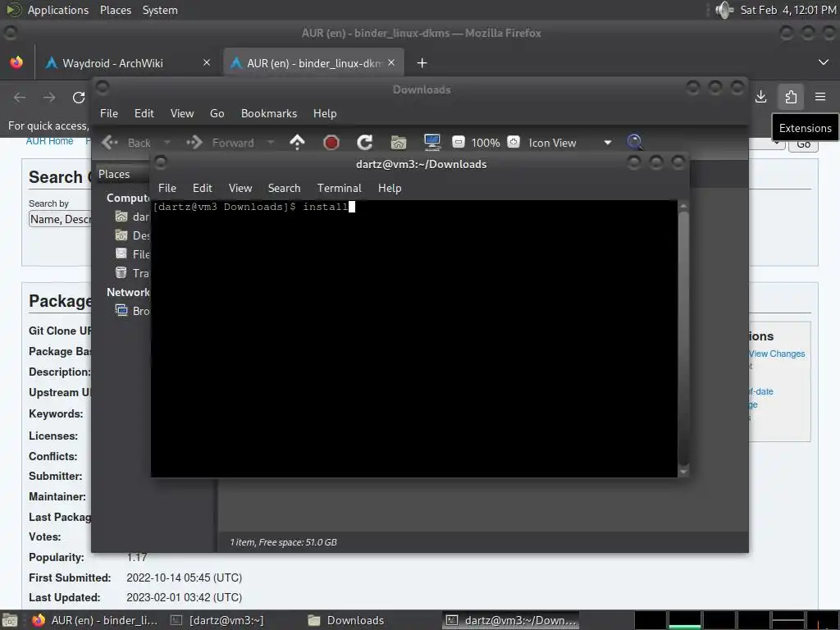840x630 pixels.
Task: Click the search magnifier in file manager toolbar
Action: [635, 142]
